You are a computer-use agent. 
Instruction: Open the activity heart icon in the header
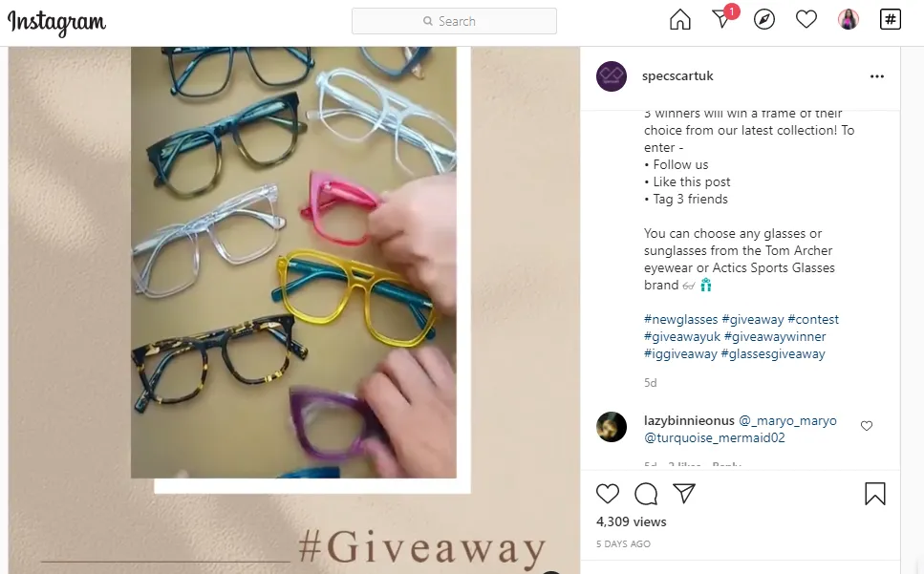click(x=806, y=20)
